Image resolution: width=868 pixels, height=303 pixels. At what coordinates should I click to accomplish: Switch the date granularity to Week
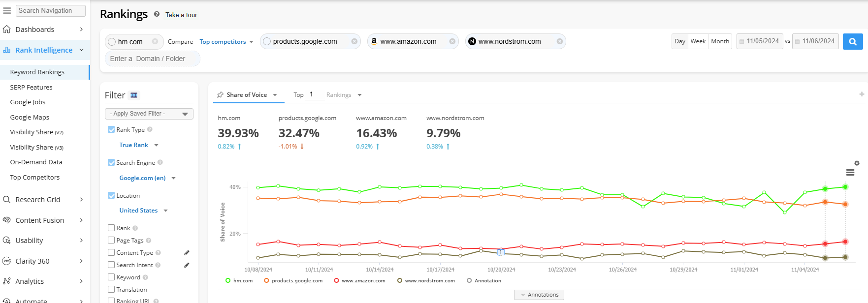(x=698, y=41)
